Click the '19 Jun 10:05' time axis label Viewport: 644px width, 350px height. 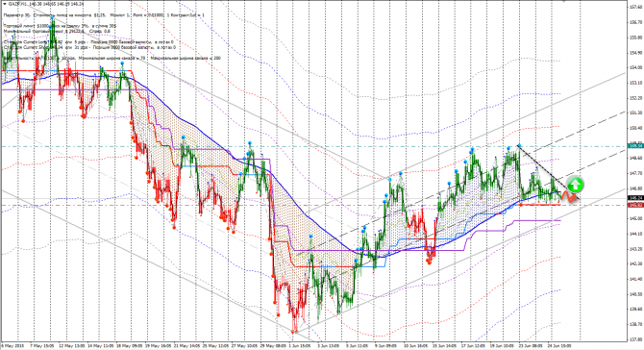(x=502, y=346)
